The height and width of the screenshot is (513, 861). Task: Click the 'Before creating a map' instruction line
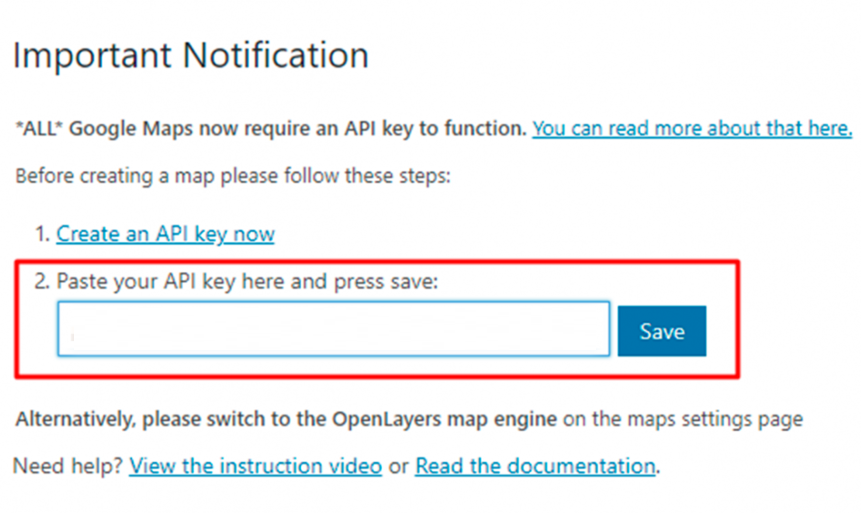click(233, 176)
